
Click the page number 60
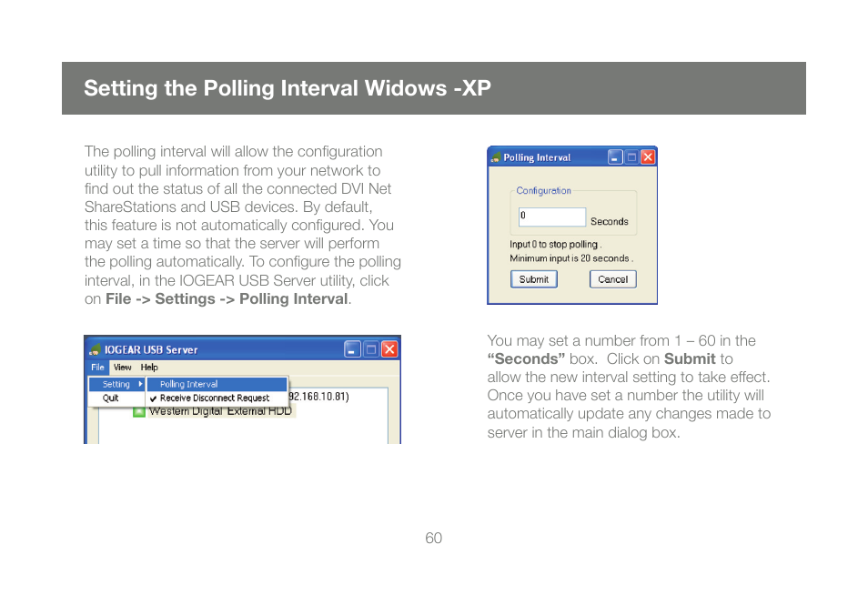coord(433,538)
